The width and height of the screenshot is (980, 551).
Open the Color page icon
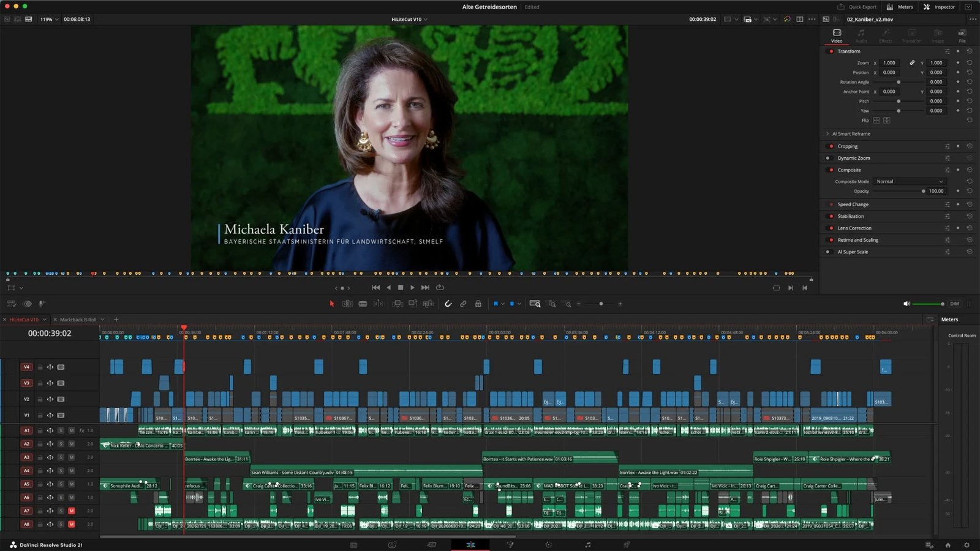pos(548,545)
